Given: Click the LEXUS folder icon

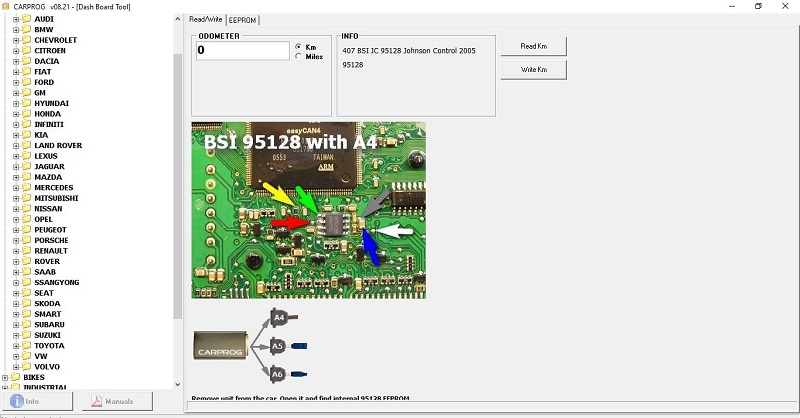Looking at the screenshot, I should click(x=27, y=156).
